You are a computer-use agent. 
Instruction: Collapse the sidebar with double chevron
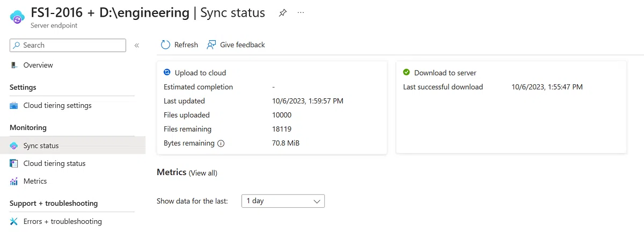coord(137,45)
